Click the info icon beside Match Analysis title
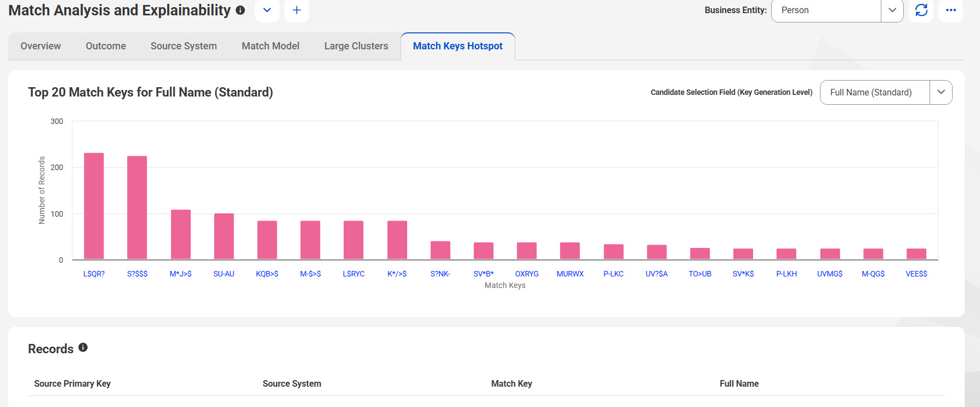Screen dimensions: 980x407 tap(240, 10)
